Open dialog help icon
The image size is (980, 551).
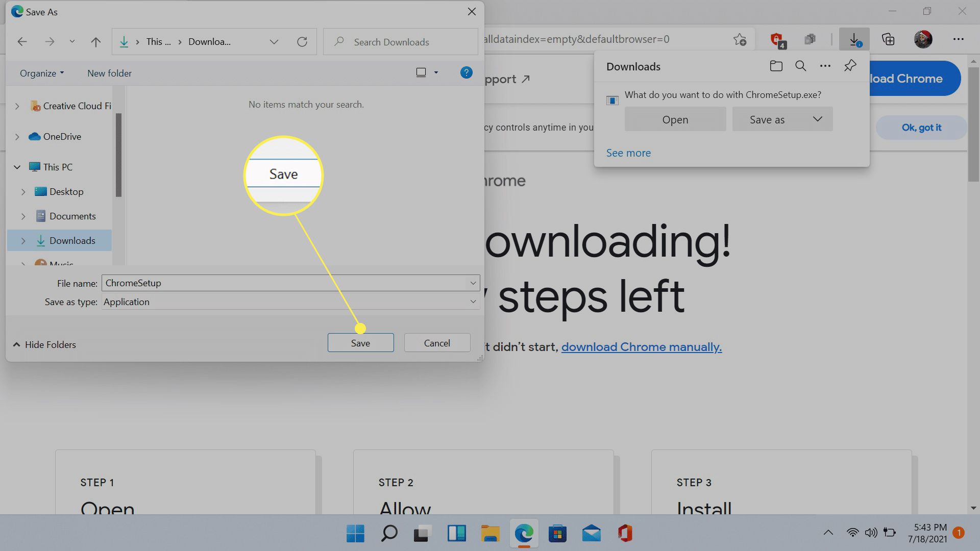coord(466,72)
